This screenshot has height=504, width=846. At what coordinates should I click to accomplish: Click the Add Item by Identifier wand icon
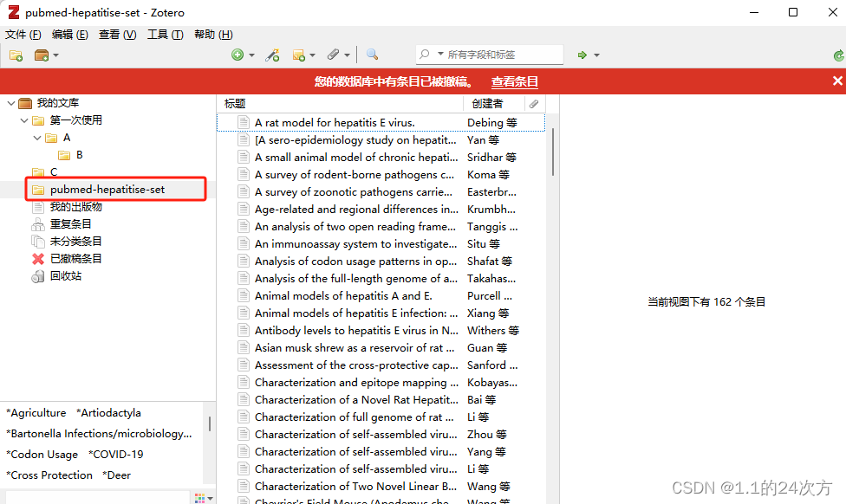pyautogui.click(x=272, y=55)
